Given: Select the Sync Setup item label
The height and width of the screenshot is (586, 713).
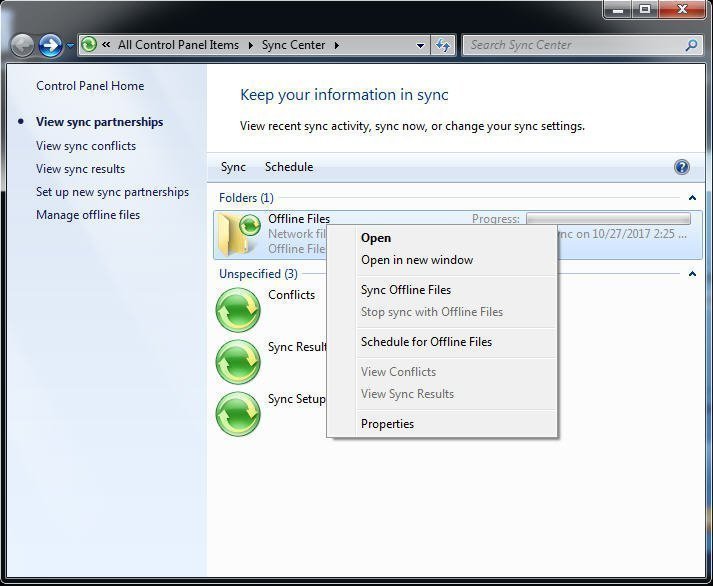Looking at the screenshot, I should 297,399.
